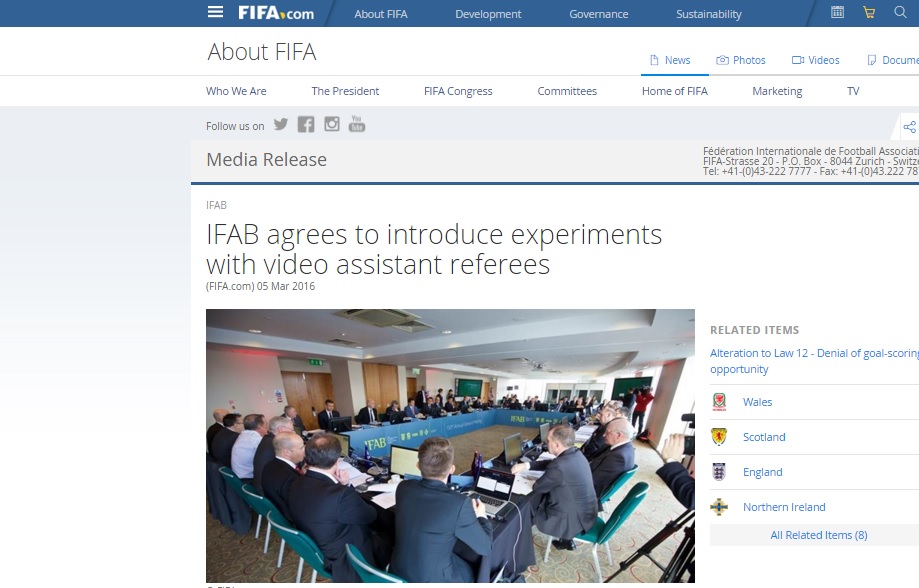The height and width of the screenshot is (588, 919).
Task: Open Alteration to Law 12 related link
Action: tap(814, 361)
